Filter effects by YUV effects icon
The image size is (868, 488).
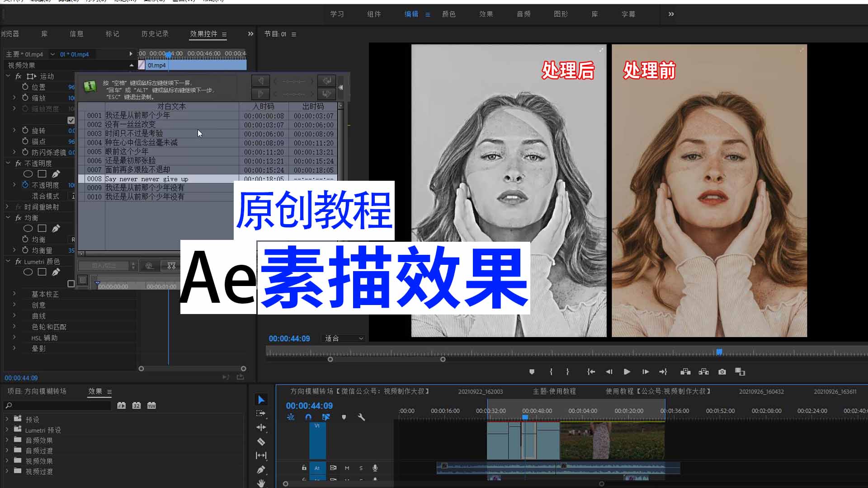(x=151, y=406)
